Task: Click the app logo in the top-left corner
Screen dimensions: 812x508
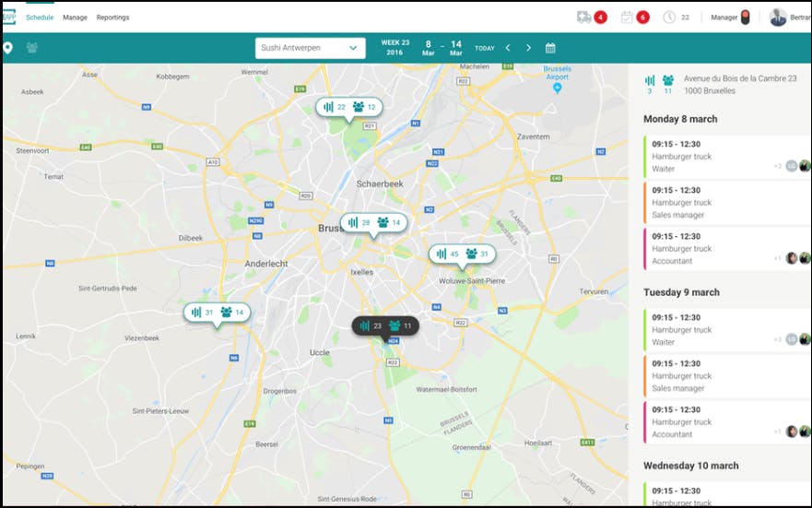Action: tap(9, 18)
